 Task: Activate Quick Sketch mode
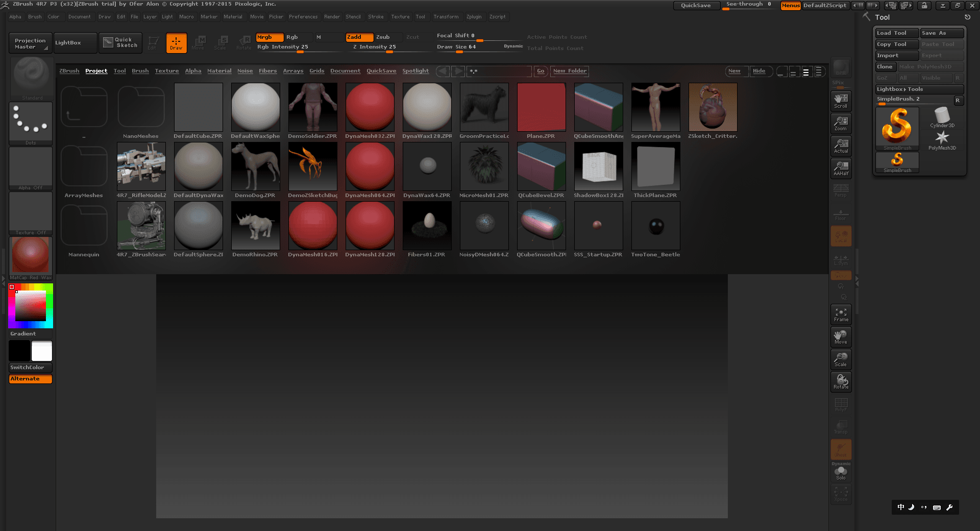coord(120,42)
